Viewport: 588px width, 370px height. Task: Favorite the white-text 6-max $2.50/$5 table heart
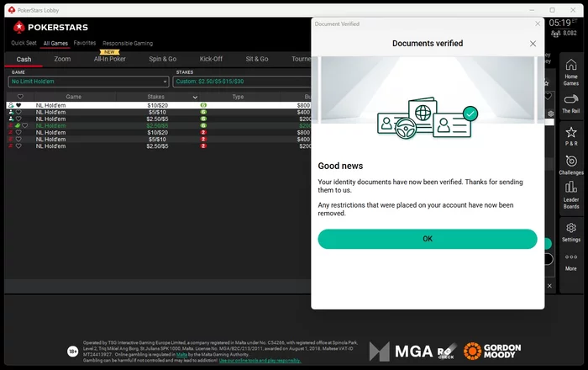[18, 119]
